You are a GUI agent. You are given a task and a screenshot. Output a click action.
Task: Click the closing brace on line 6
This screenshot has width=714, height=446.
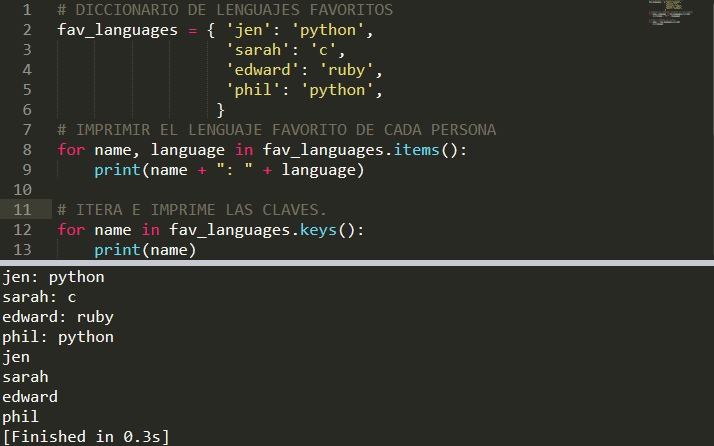[x=221, y=110]
